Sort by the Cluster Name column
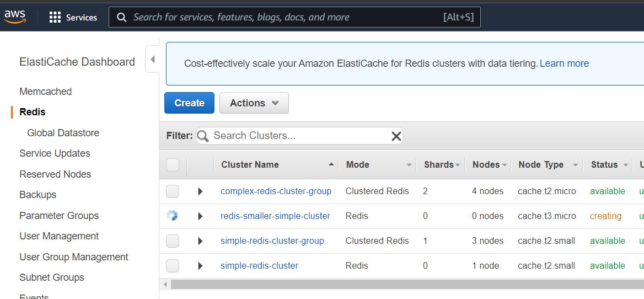This screenshot has width=644, height=299. [276, 165]
